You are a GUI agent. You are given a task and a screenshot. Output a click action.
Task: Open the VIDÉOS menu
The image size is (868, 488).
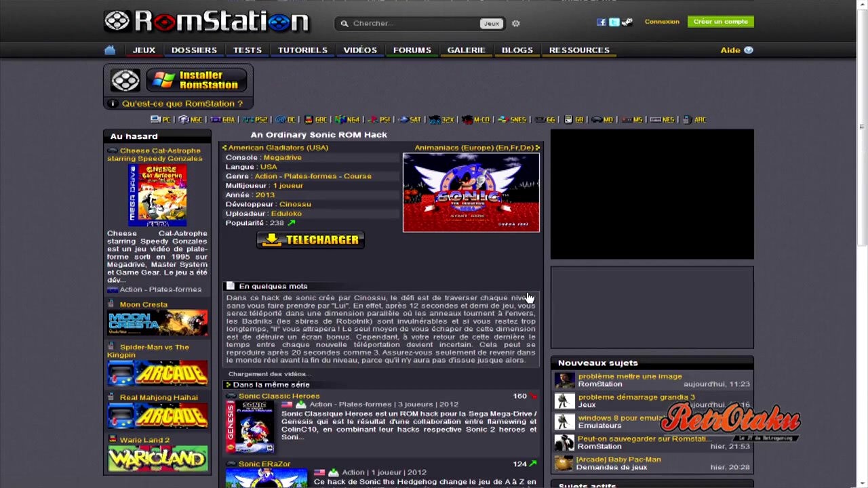pos(360,50)
